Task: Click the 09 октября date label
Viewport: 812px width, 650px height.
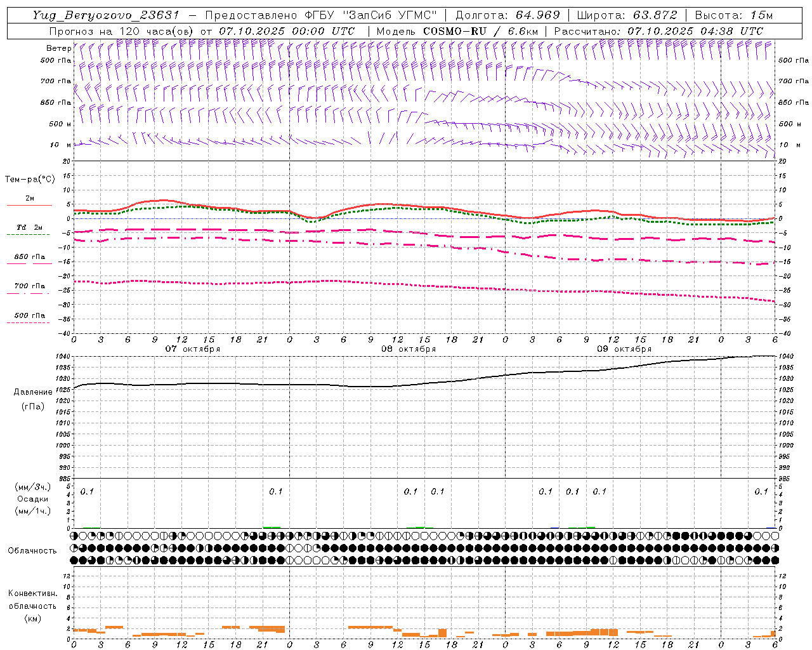Action: [x=624, y=349]
